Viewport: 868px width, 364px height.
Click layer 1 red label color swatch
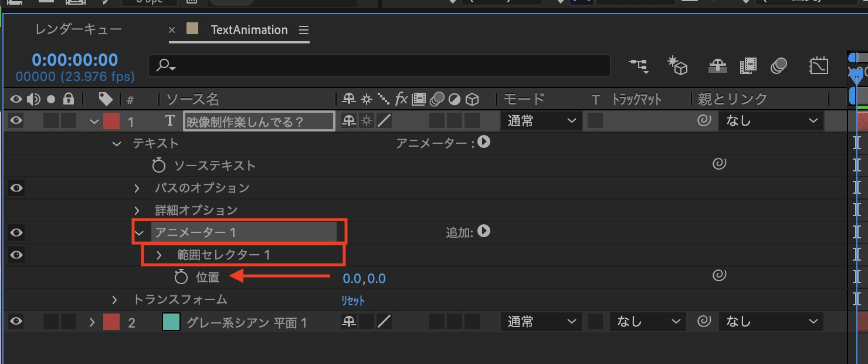[111, 122]
